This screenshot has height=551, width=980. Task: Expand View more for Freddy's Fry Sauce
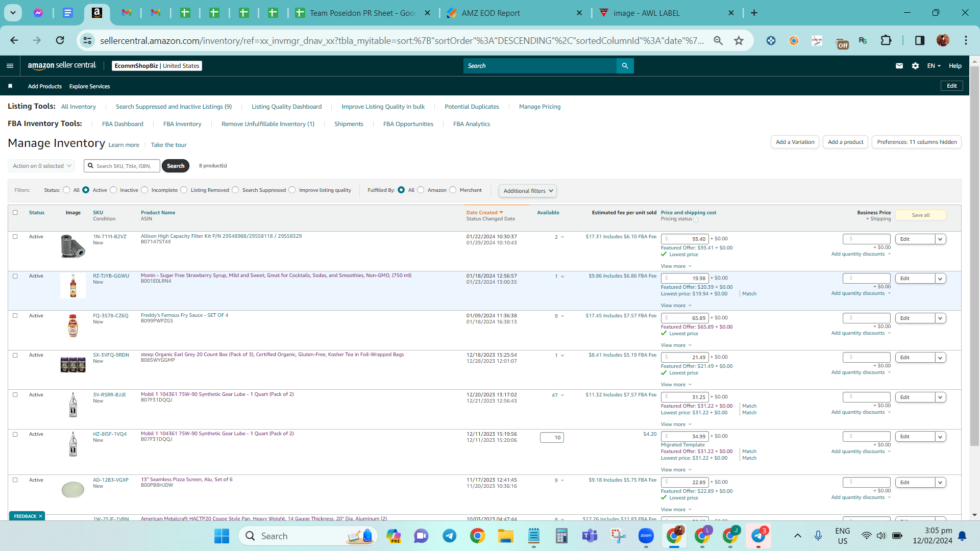[x=676, y=345]
